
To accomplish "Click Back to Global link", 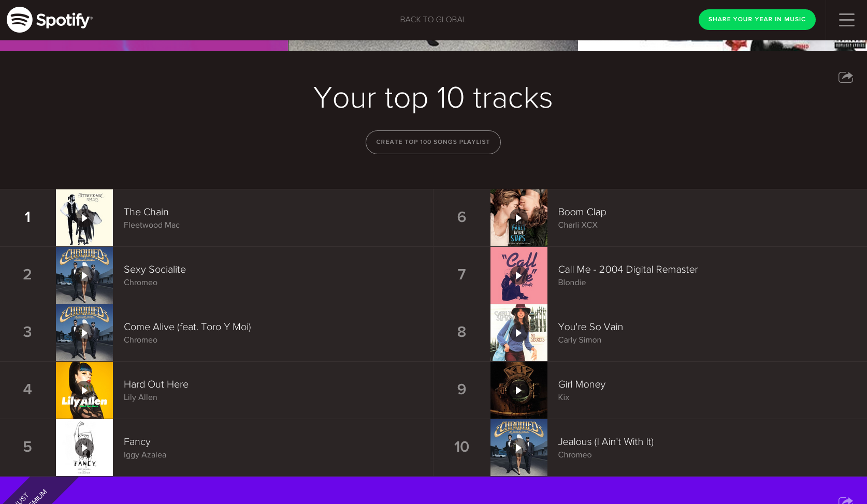I will 433,20.
